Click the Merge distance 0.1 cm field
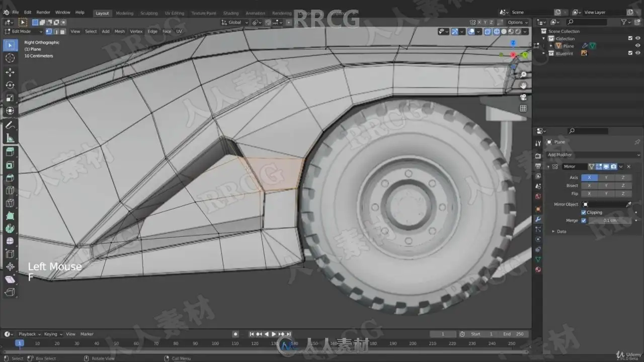This screenshot has height=362, width=644. [610, 220]
